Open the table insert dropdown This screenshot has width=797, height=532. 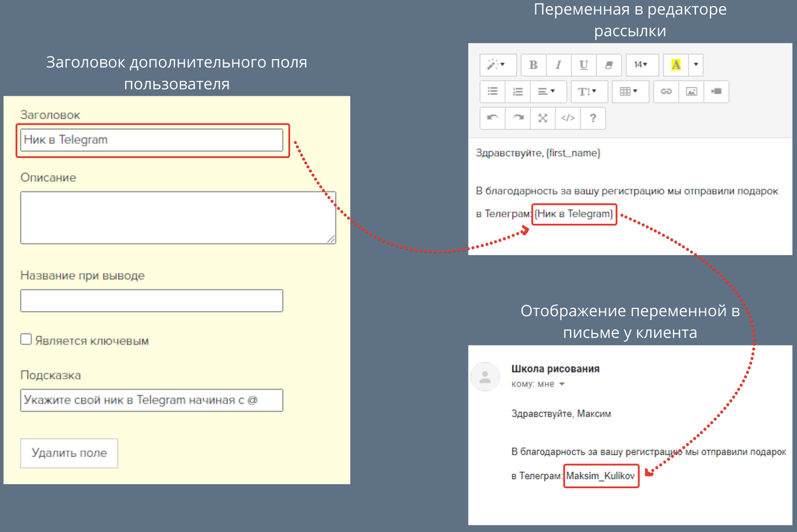pyautogui.click(x=629, y=92)
